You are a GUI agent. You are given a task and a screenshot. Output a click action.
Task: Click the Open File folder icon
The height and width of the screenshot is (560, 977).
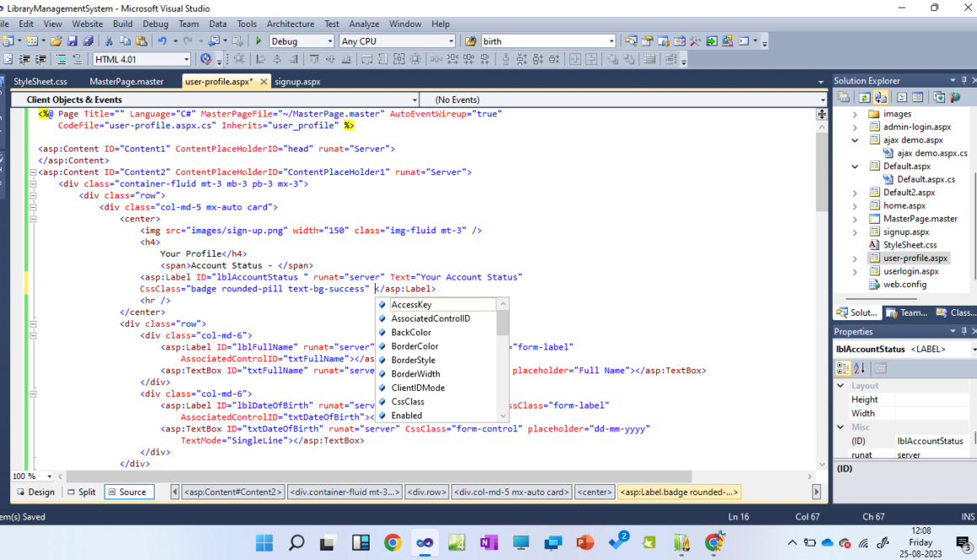click(56, 41)
